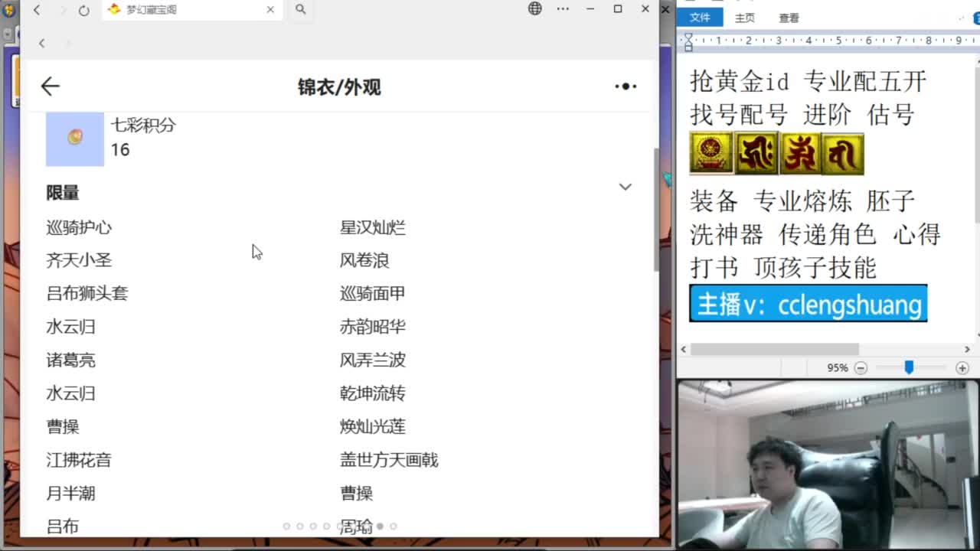980x551 pixels.
Task: Open the 主页 tab
Action: coord(745,18)
